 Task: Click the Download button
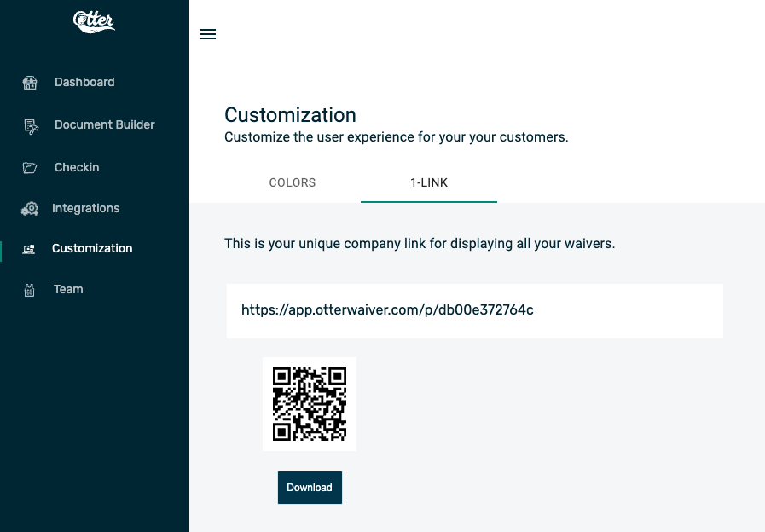310,488
